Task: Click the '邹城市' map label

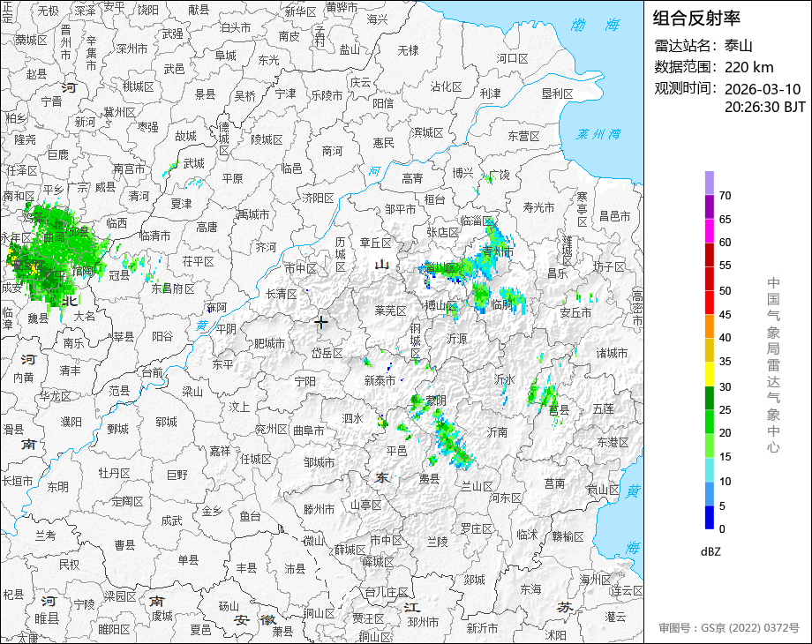Action: coord(319,462)
